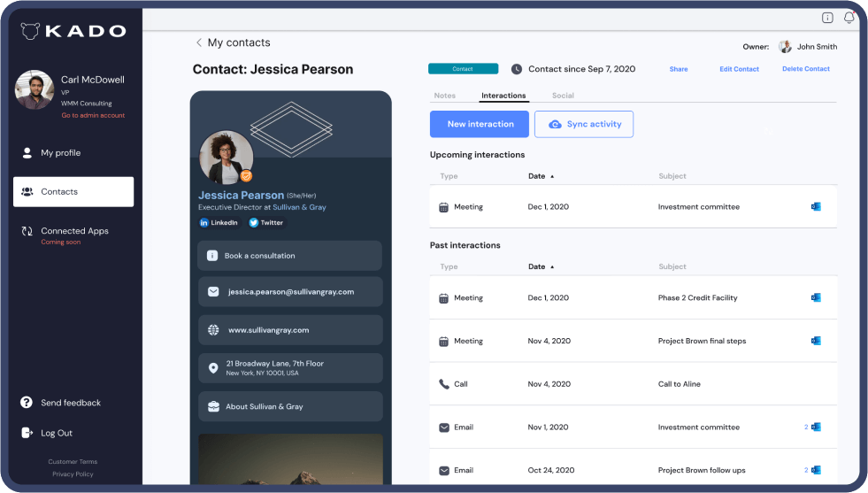Image resolution: width=868 pixels, height=493 pixels.
Task: Sort upcoming interactions by Date arrow
Action: 552,176
